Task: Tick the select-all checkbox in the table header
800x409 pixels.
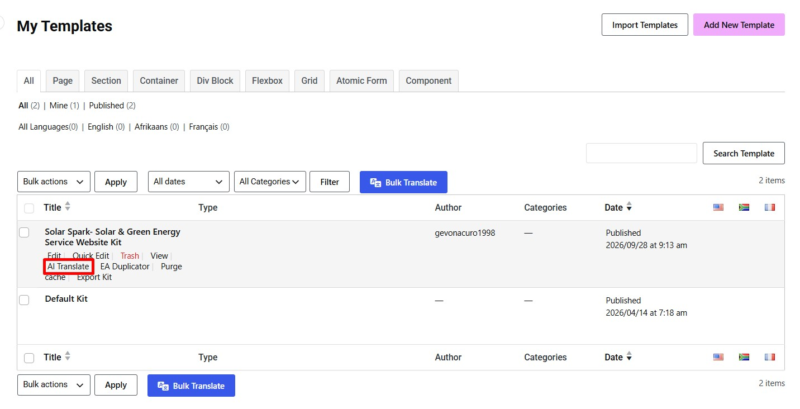Action: [x=29, y=208]
